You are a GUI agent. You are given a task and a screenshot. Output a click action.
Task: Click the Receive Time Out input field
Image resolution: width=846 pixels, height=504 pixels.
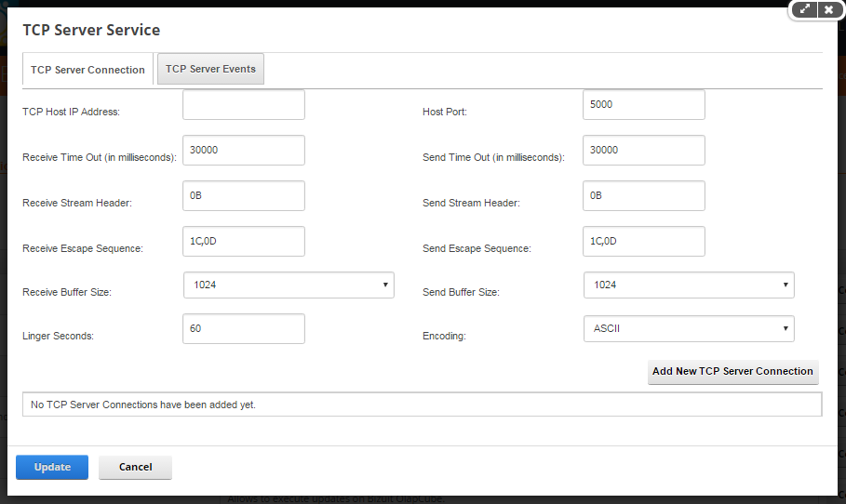click(x=244, y=151)
